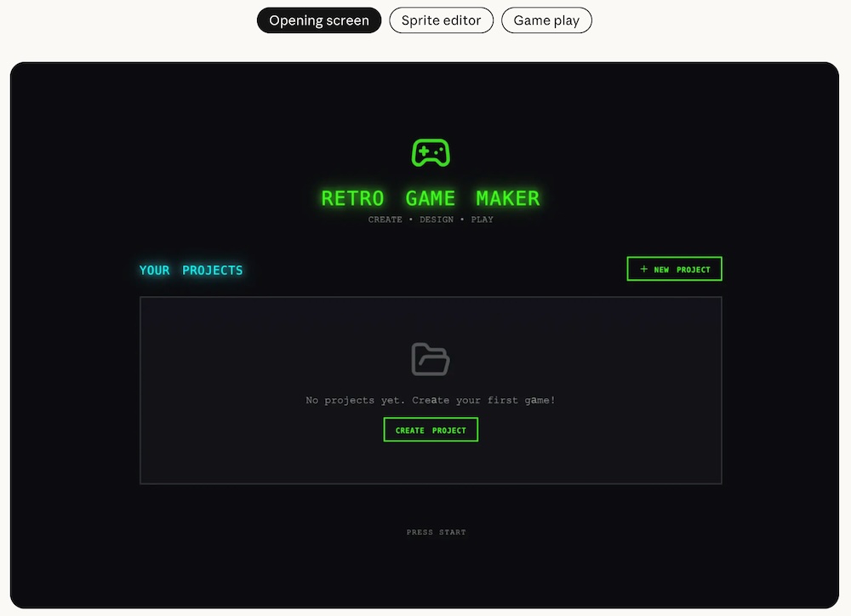Click the word GAME in the title
This screenshot has width=851, height=616.
click(430, 198)
